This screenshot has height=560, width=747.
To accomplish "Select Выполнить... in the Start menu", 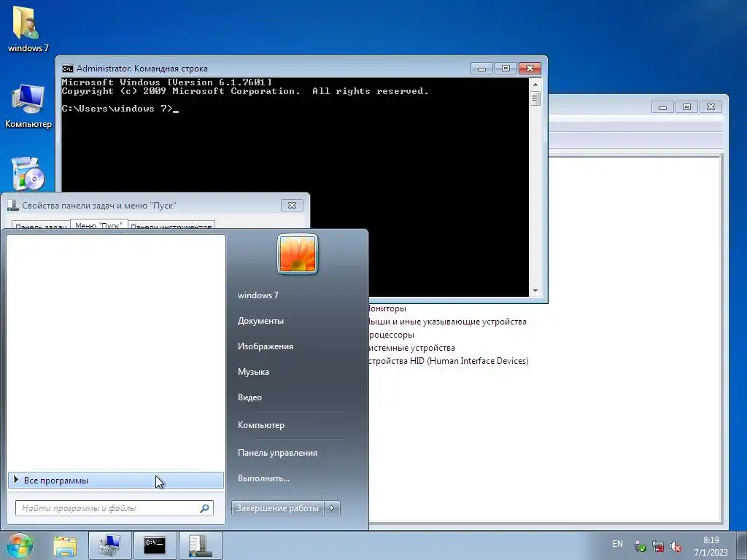I will coord(263,478).
